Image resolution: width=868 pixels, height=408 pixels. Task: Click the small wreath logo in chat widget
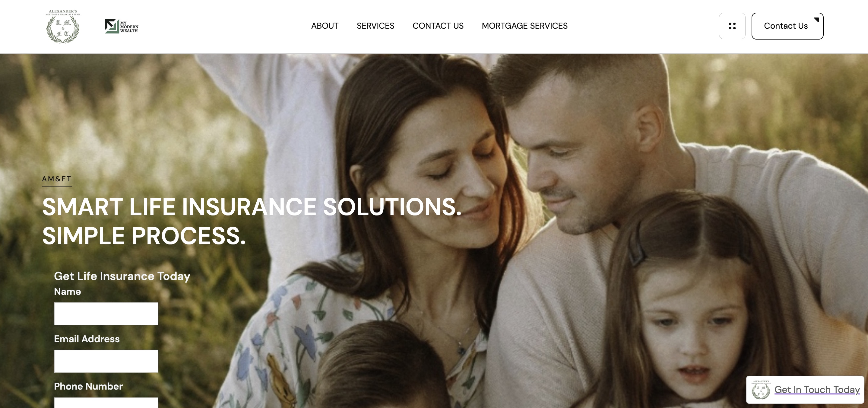[761, 390]
